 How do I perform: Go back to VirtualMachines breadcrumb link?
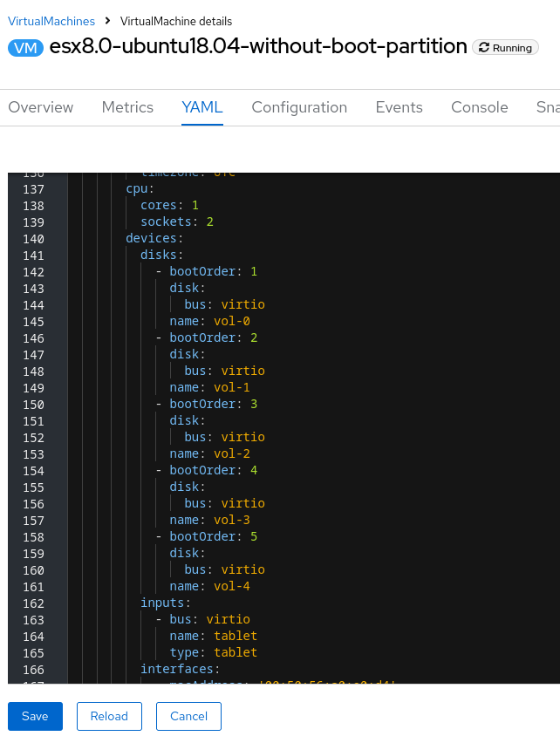click(51, 20)
